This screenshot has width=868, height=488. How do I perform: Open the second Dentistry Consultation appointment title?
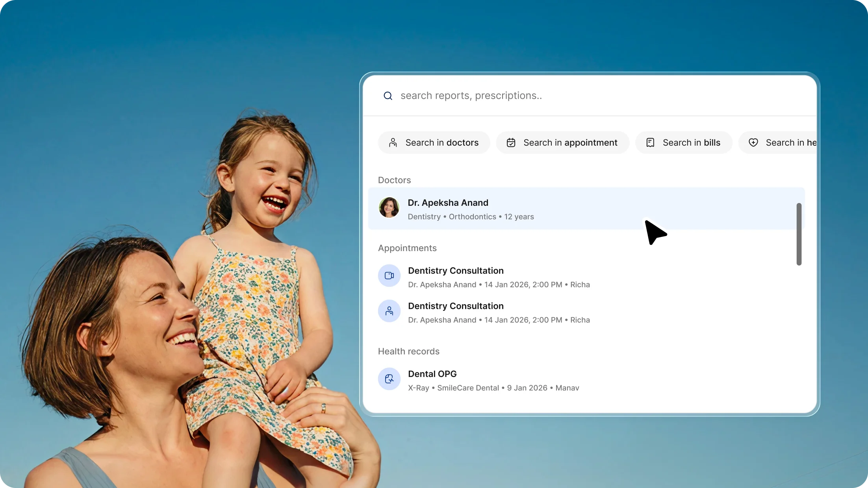(456, 306)
